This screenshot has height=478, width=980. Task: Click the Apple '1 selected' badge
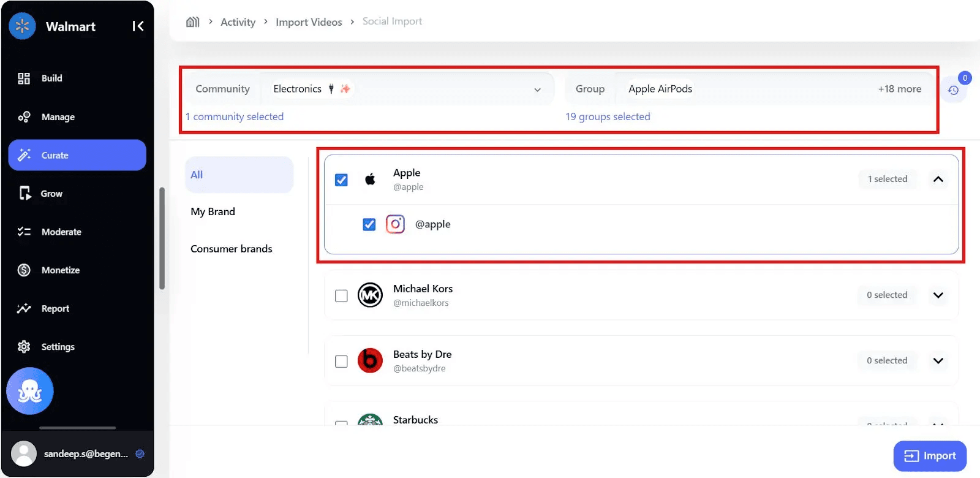(x=888, y=179)
